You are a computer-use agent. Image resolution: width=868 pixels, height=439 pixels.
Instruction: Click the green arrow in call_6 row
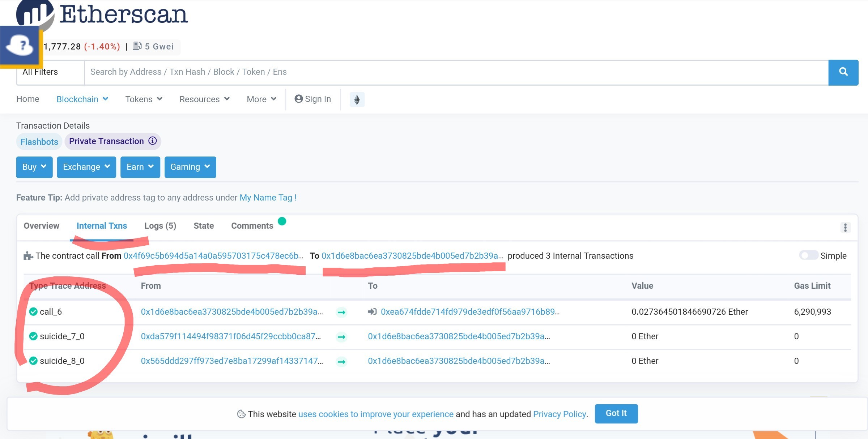point(341,312)
